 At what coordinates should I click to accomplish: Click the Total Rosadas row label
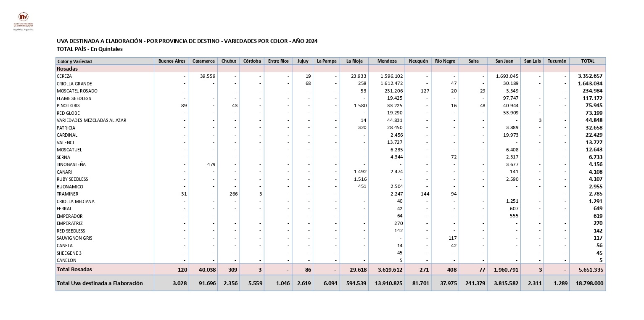click(74, 270)
